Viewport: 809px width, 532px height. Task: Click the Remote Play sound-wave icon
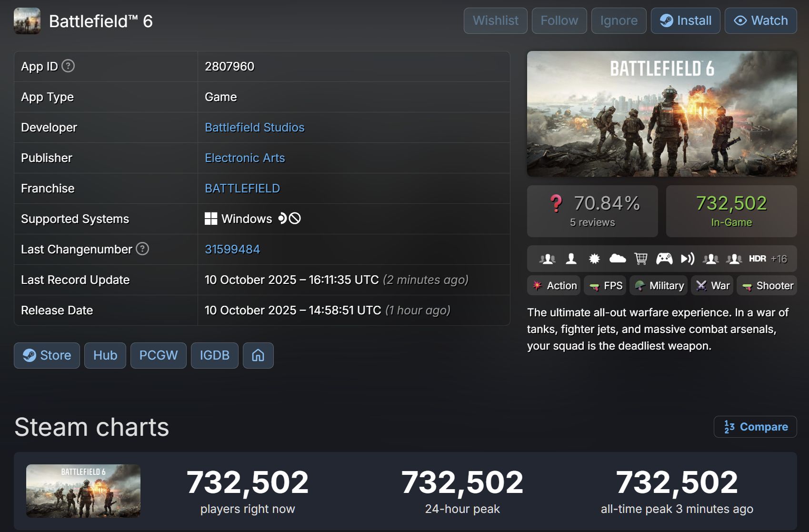688,259
